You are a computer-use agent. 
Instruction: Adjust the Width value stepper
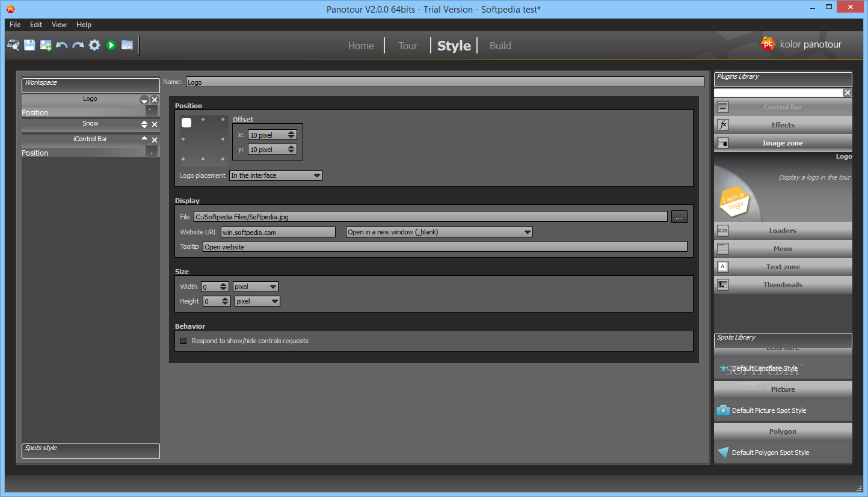(224, 287)
